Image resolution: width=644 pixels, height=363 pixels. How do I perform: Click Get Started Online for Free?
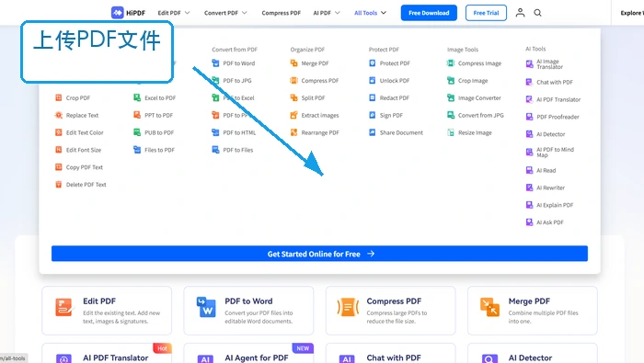pos(319,254)
